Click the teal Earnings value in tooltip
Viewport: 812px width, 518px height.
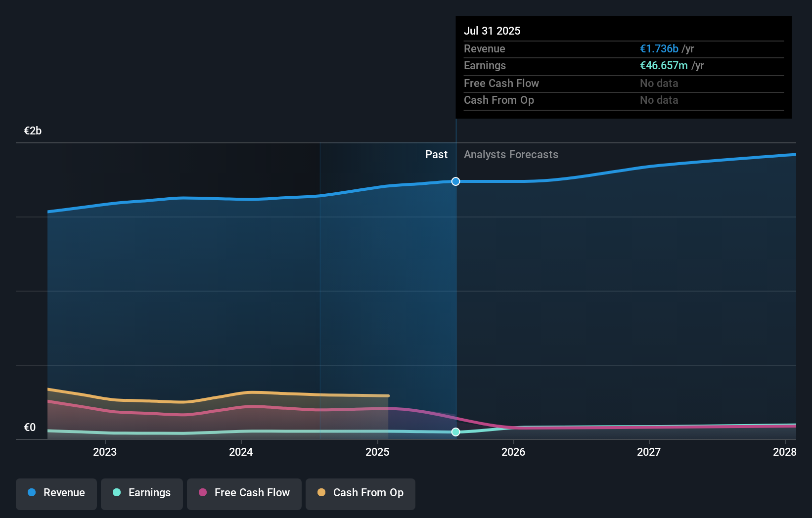pos(663,65)
